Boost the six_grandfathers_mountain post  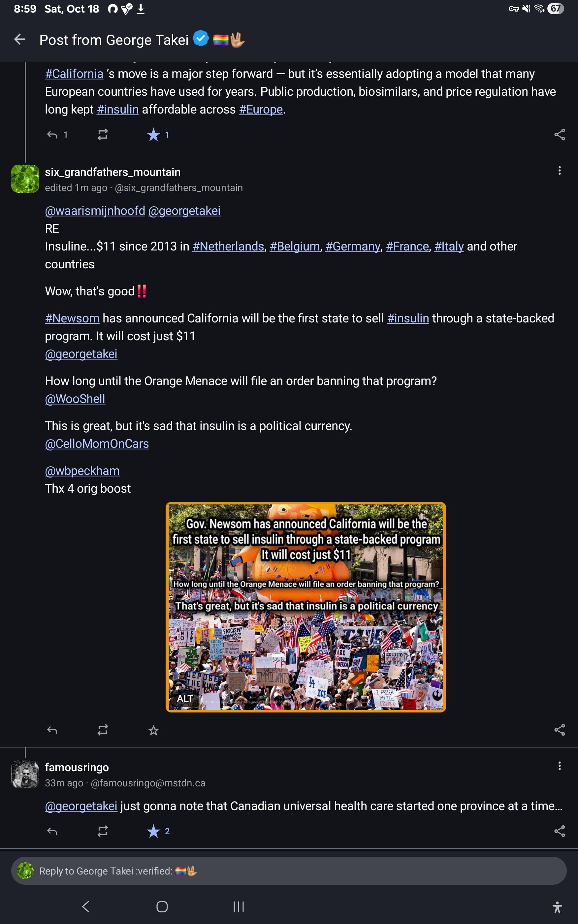(103, 730)
